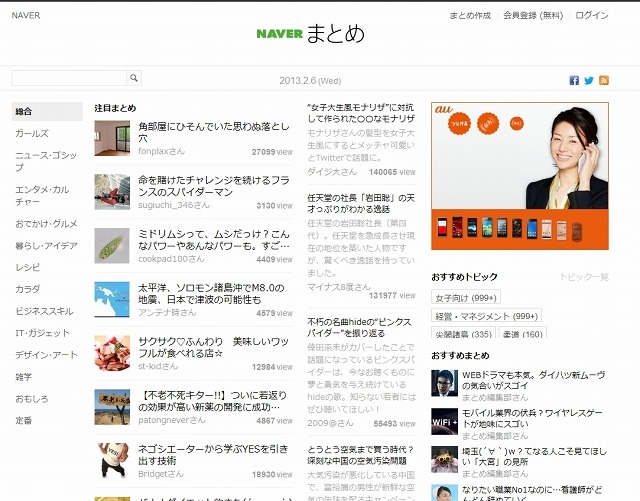Open the 雑学 category
640x501 pixels.
(x=23, y=377)
